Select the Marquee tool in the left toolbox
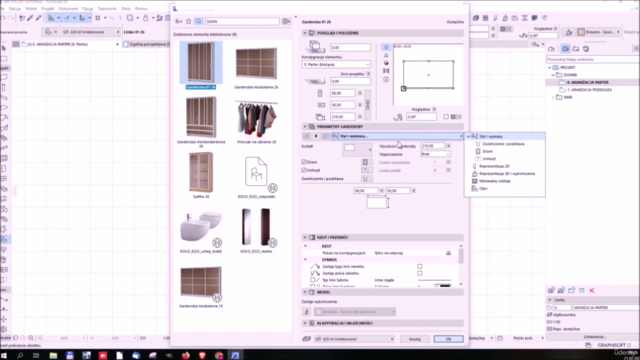Screen dimensions: 640x360 4,58
